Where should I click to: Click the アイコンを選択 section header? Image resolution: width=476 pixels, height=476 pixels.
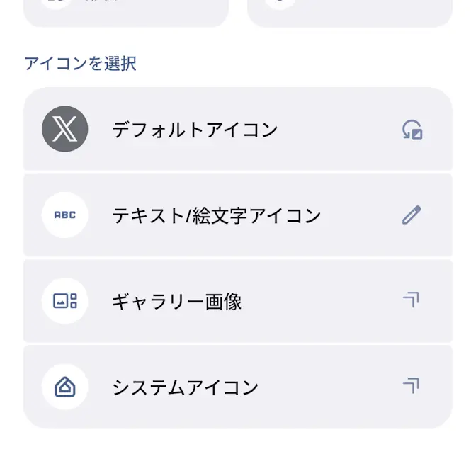[x=81, y=64]
